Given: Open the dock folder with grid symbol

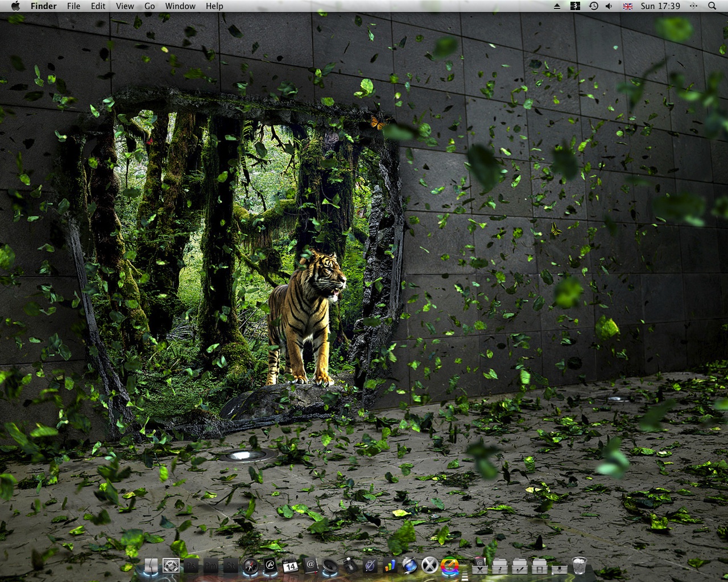Looking at the screenshot, I should (x=539, y=566).
